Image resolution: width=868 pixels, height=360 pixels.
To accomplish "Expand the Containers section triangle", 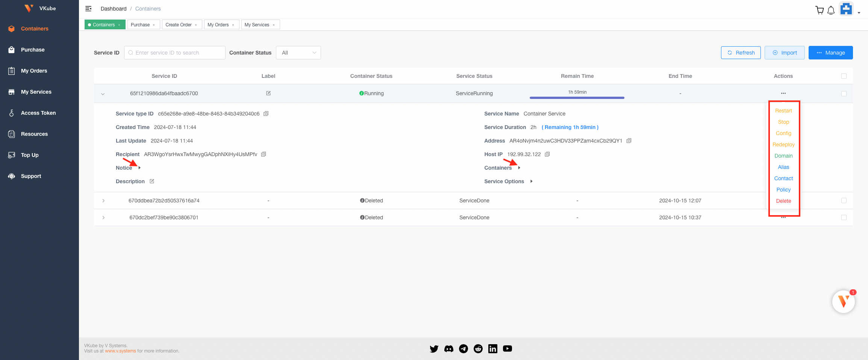I will [519, 168].
